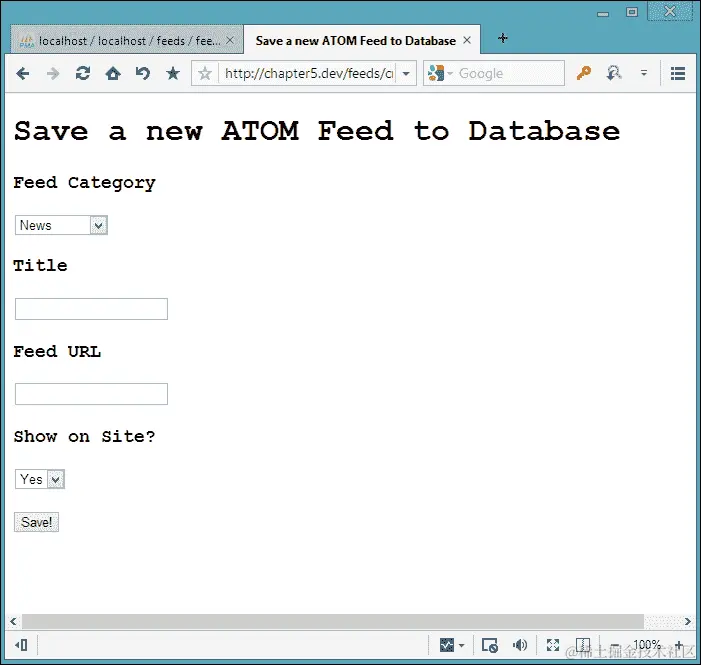Increase zoom with the plus button
701x665 pixels.
click(x=679, y=645)
